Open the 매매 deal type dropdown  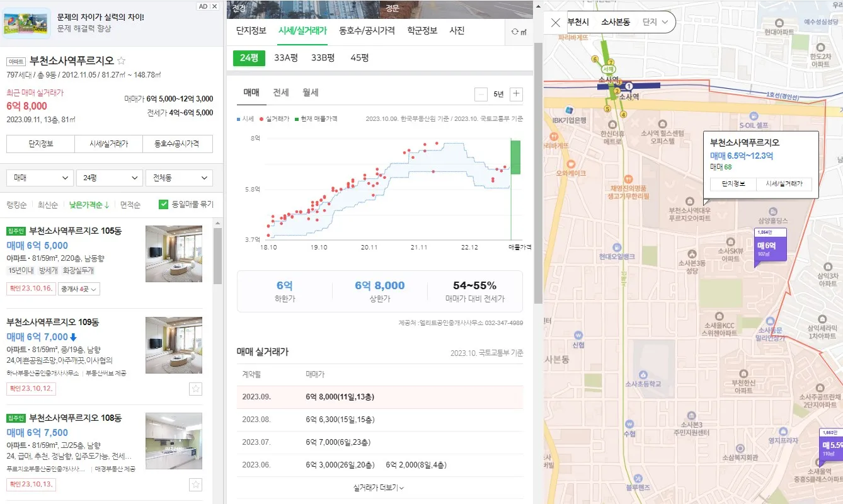[x=40, y=178]
